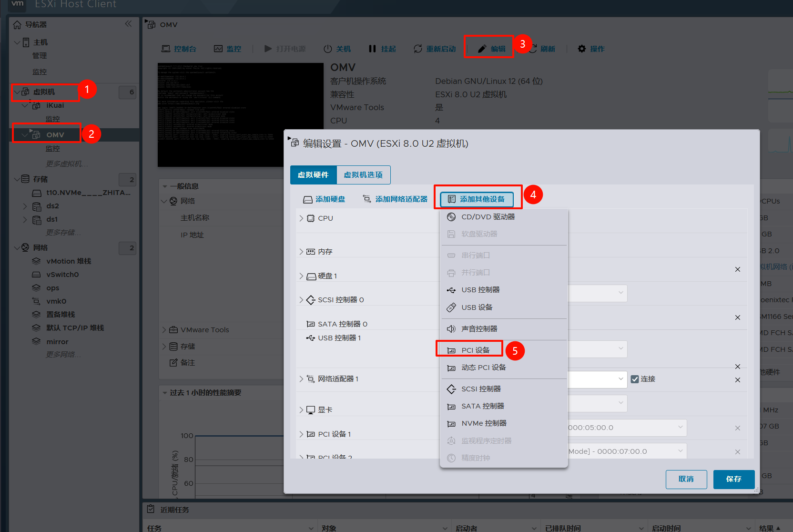Remove the network adapter 1 device
This screenshot has height=532, width=793.
(738, 380)
